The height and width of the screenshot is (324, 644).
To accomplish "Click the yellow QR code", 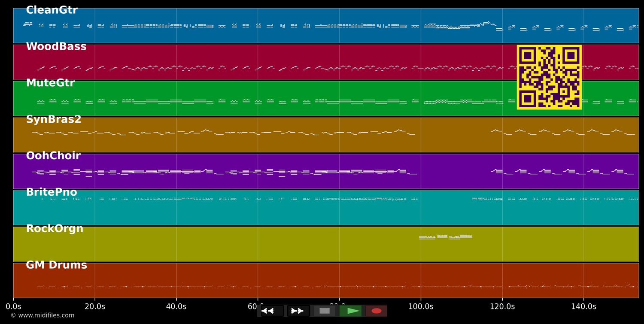I will click(549, 77).
